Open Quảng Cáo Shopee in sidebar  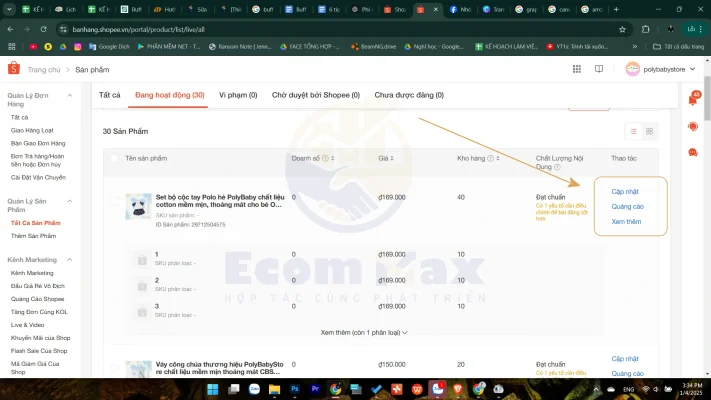pos(38,299)
